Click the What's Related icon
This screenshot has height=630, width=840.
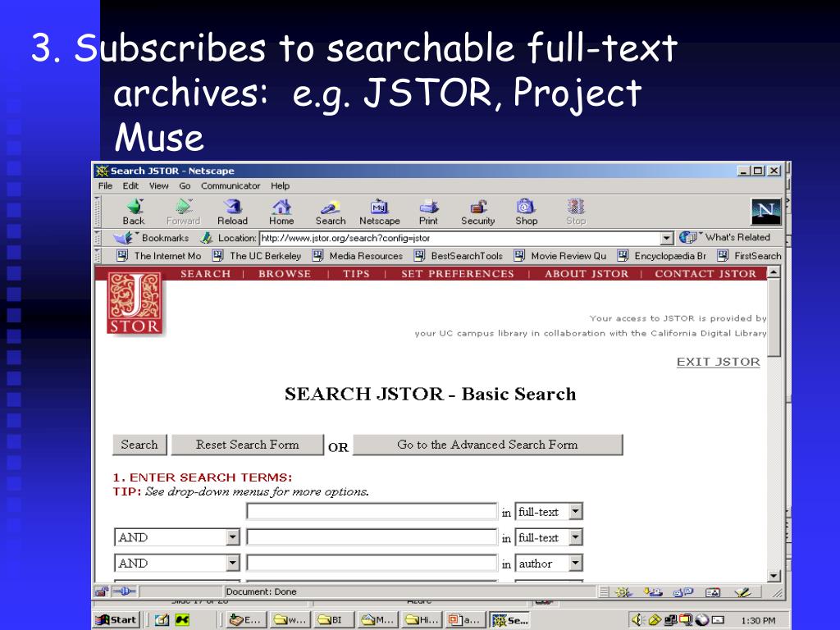coord(689,237)
